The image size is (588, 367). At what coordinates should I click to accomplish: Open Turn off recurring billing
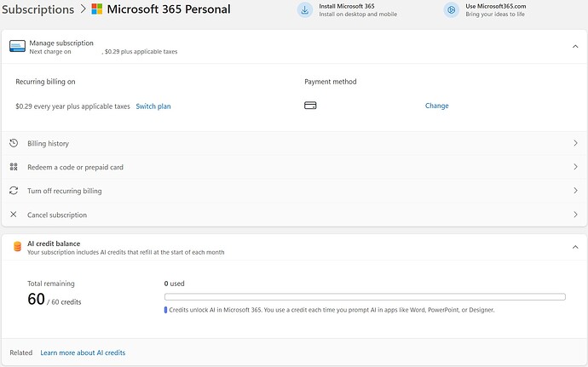point(65,191)
